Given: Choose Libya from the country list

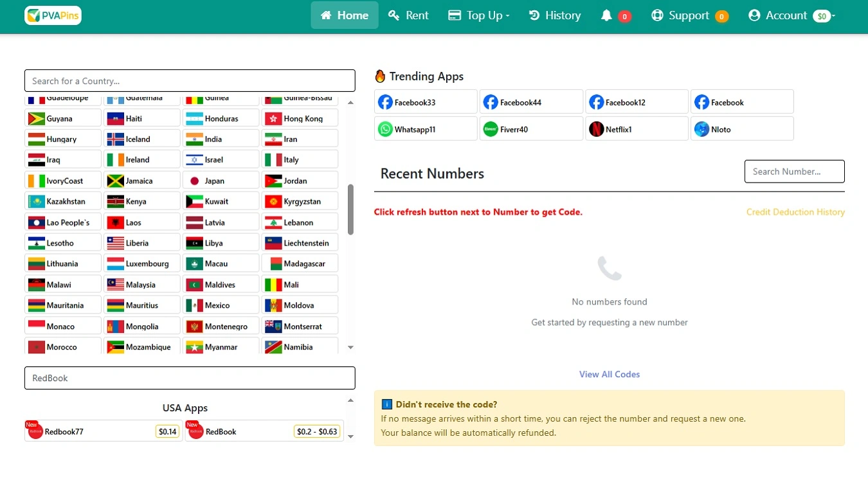Looking at the screenshot, I should (x=221, y=243).
